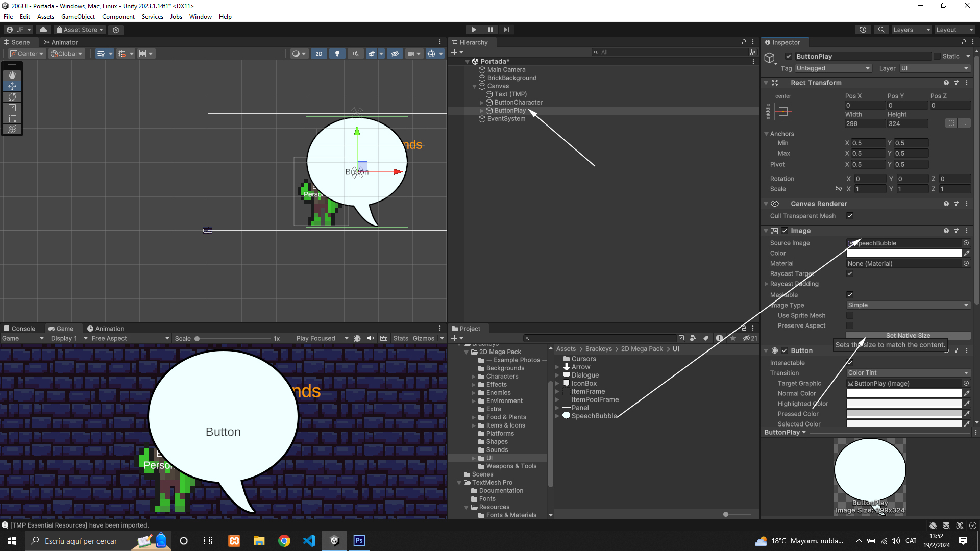Image resolution: width=980 pixels, height=551 pixels.
Task: Click the Set Native Size button
Action: pyautogui.click(x=908, y=335)
